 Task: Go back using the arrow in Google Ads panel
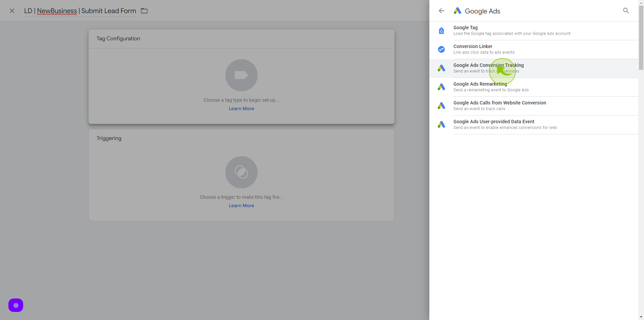(x=441, y=11)
